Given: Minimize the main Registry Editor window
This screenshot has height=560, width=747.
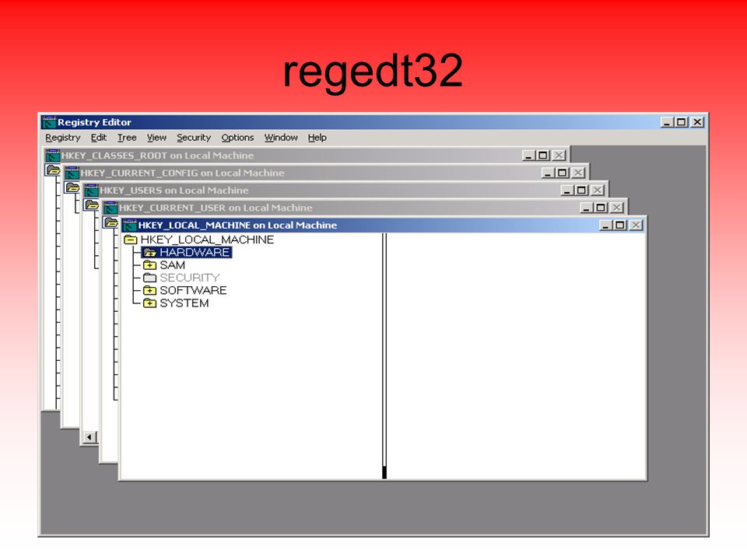Looking at the screenshot, I should pos(668,122).
